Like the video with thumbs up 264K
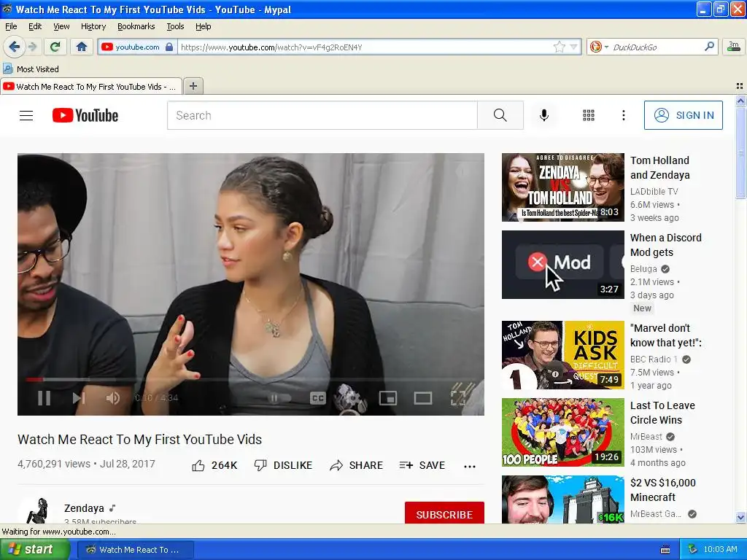The image size is (747, 560). (214, 465)
